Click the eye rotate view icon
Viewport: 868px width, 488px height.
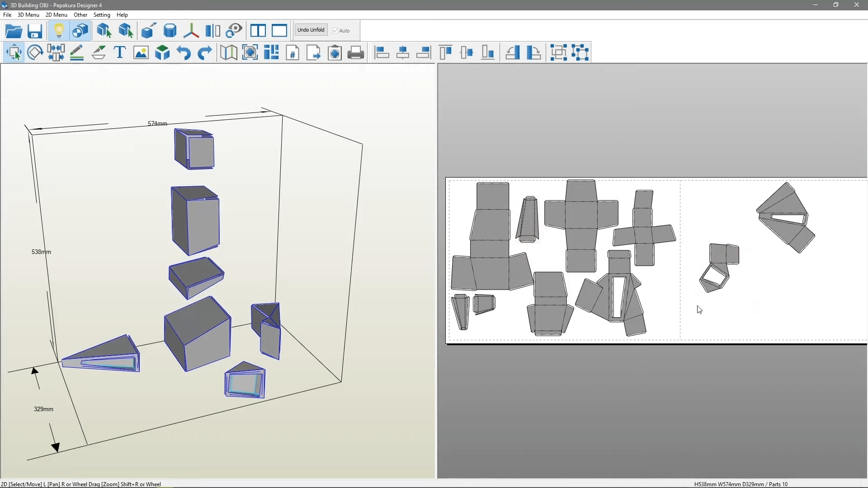tap(234, 31)
